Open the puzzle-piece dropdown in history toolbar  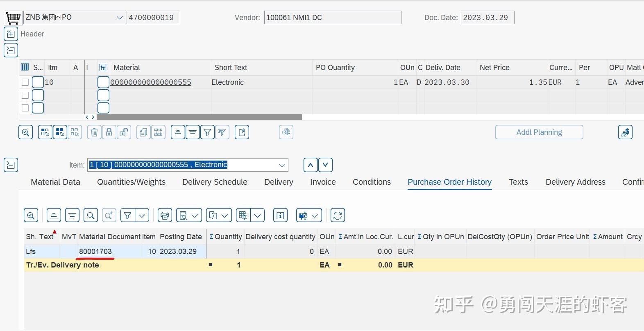tap(309, 215)
